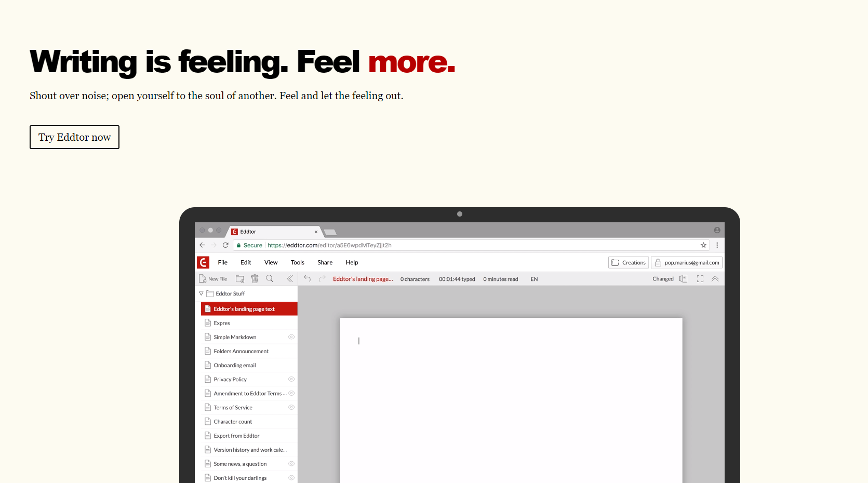Click the browser profile avatar icon

pos(717,230)
